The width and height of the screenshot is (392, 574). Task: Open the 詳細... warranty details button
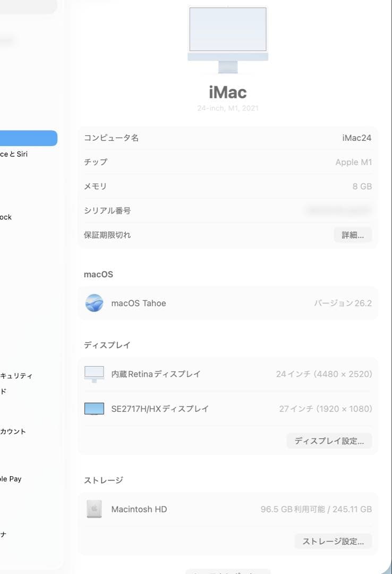click(353, 235)
